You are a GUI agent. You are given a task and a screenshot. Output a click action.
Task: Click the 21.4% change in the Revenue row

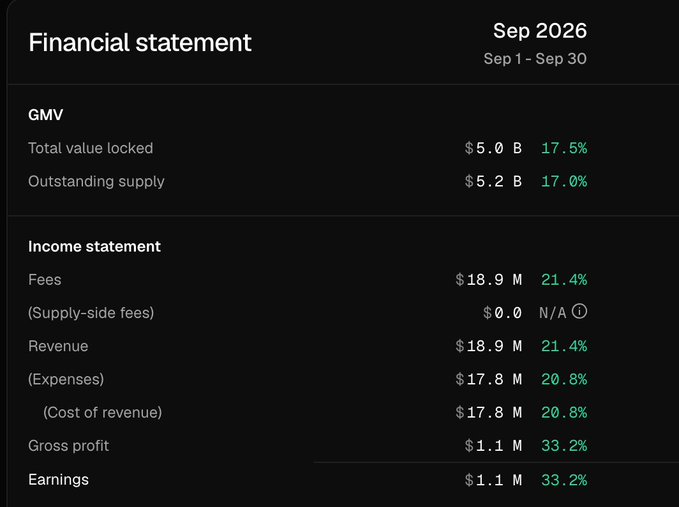click(x=564, y=346)
